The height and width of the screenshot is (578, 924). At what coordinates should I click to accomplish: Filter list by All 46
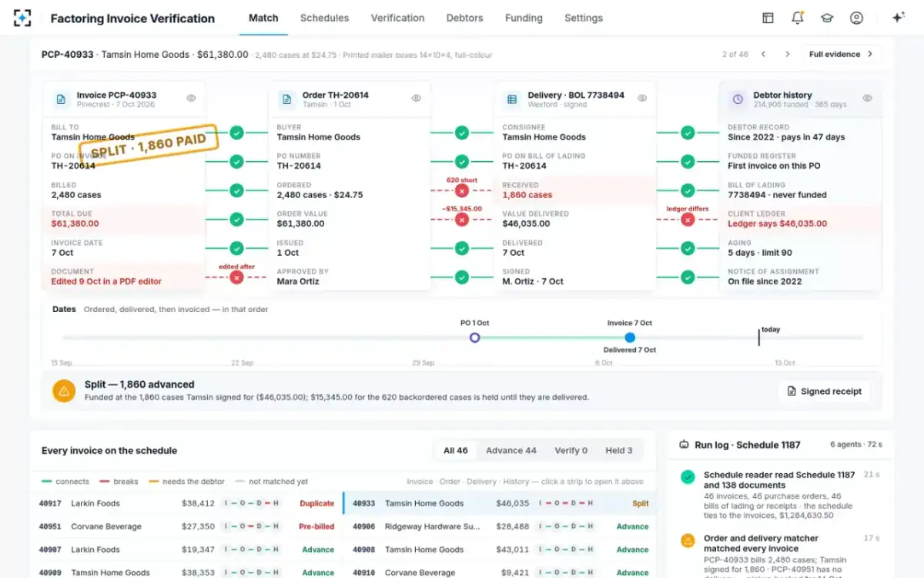click(x=456, y=451)
